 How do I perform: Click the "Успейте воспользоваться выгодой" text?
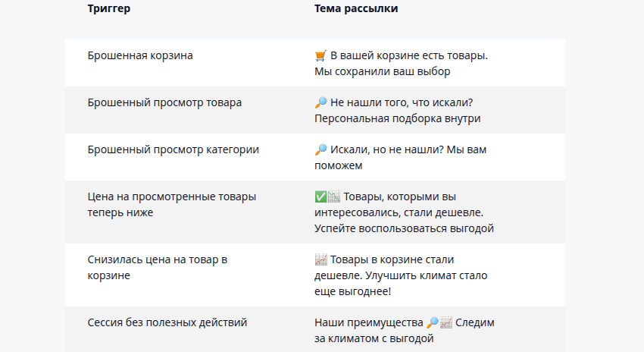(404, 228)
